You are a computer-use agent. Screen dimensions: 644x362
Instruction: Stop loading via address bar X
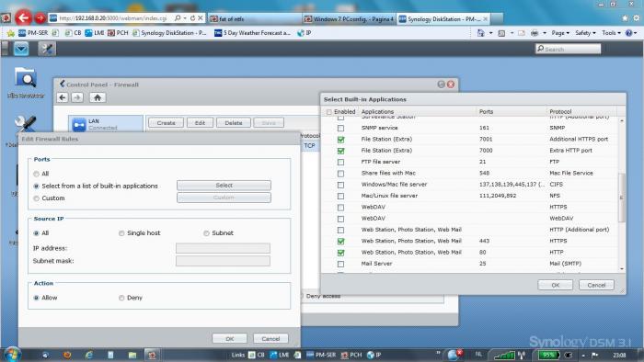point(200,18)
